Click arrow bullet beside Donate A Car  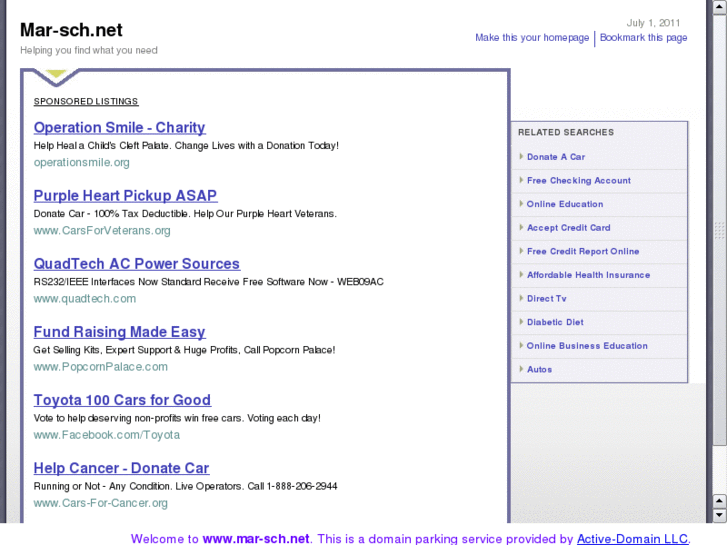click(521, 156)
